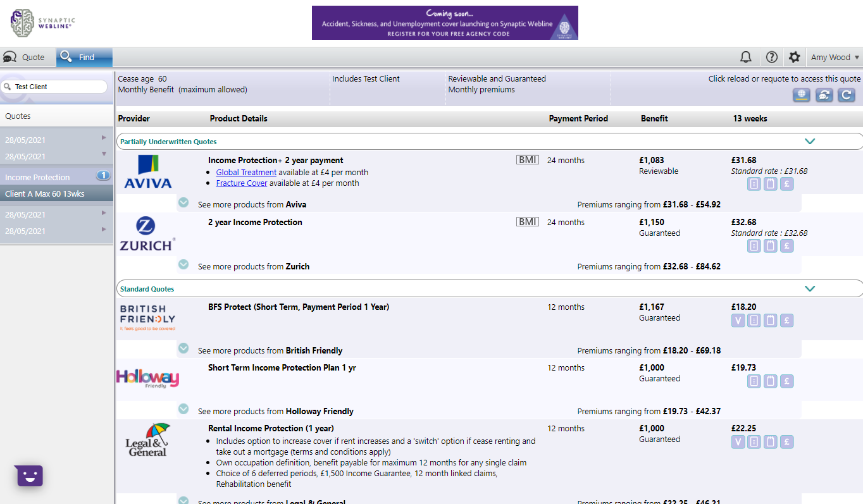The width and height of the screenshot is (863, 504).
Task: Click the Synaptic Webline logo
Action: tap(41, 23)
